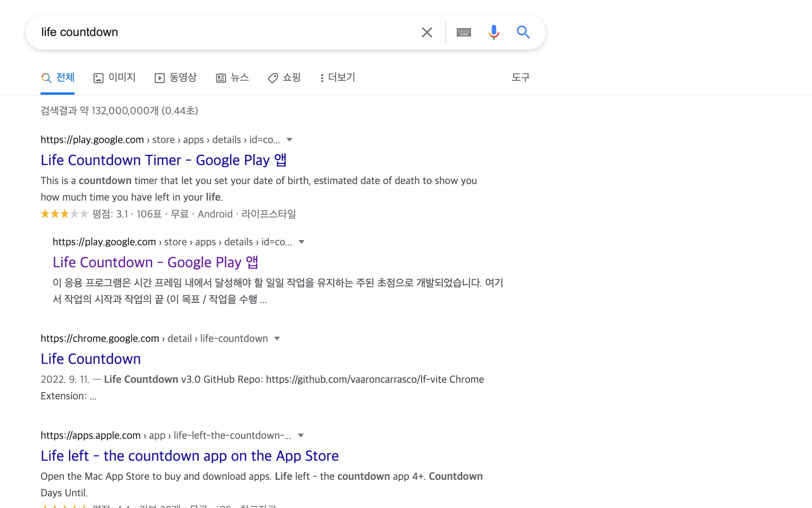Clear the search box with X icon

point(427,32)
